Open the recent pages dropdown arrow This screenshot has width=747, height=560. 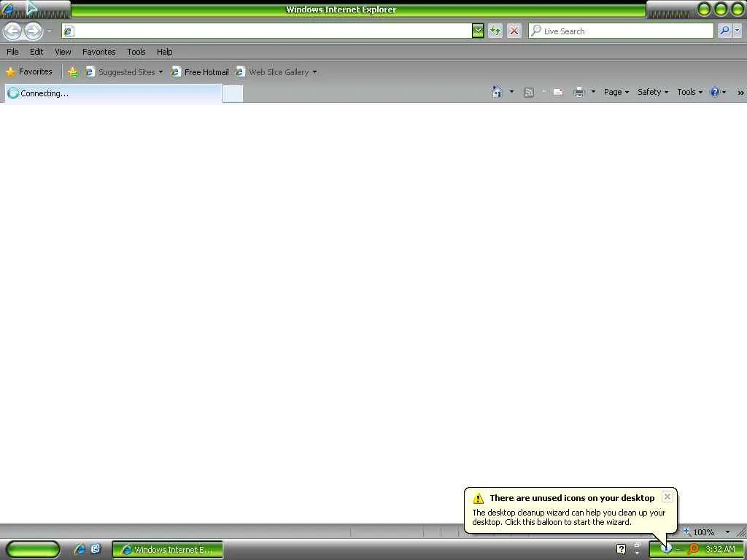pos(49,31)
